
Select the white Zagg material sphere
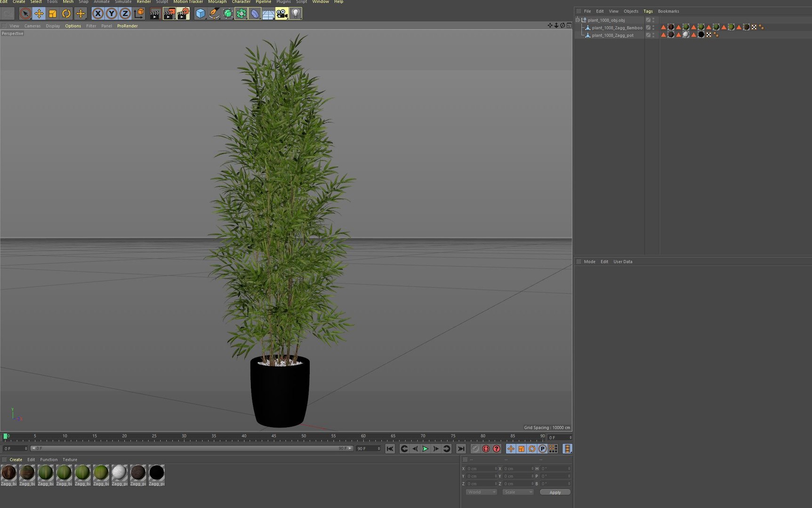(119, 473)
